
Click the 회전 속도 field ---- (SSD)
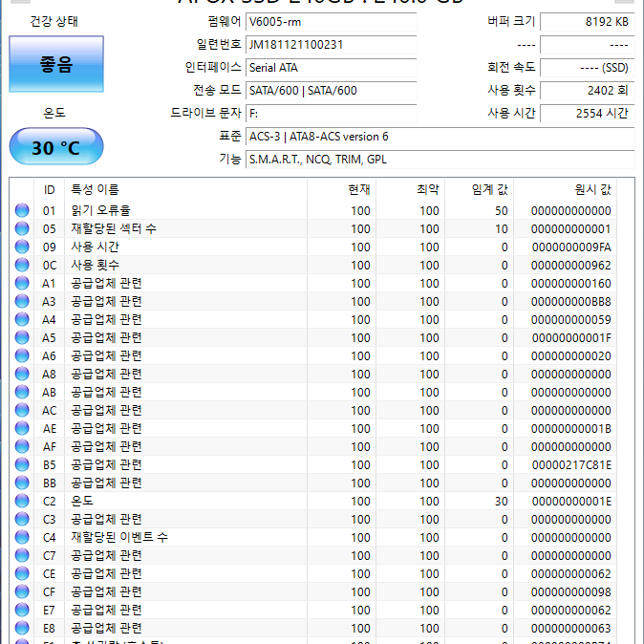(588, 68)
